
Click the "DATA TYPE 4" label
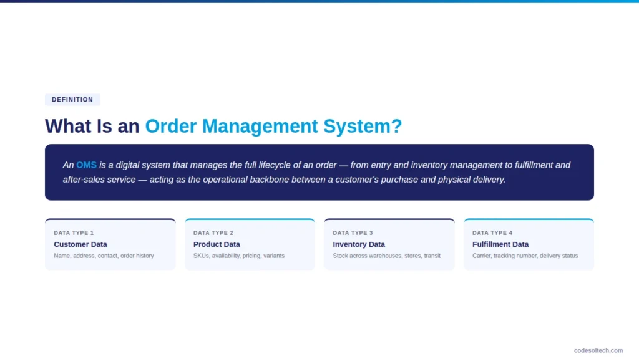(492, 233)
